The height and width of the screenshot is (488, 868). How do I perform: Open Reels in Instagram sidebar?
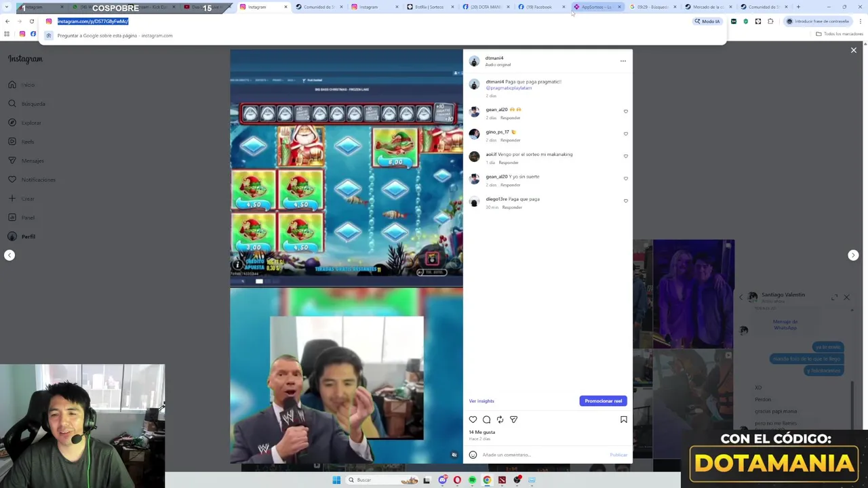click(x=21, y=142)
